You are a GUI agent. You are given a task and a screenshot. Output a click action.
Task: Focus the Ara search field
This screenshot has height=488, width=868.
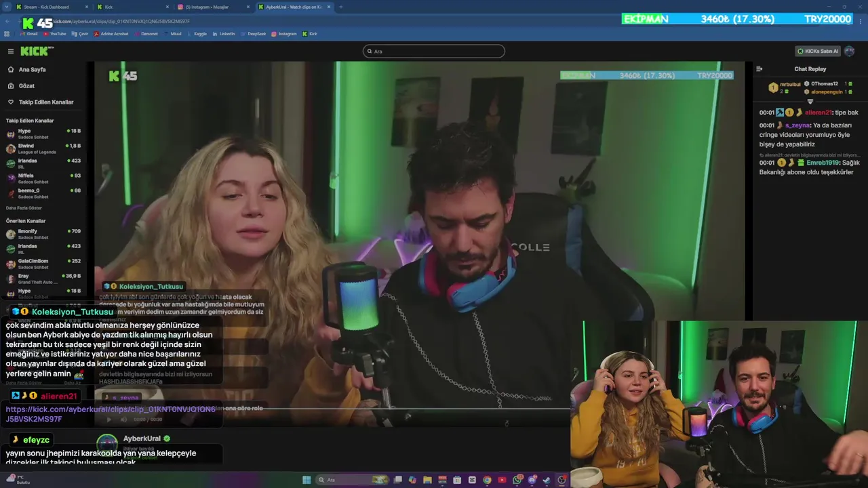[x=434, y=51]
